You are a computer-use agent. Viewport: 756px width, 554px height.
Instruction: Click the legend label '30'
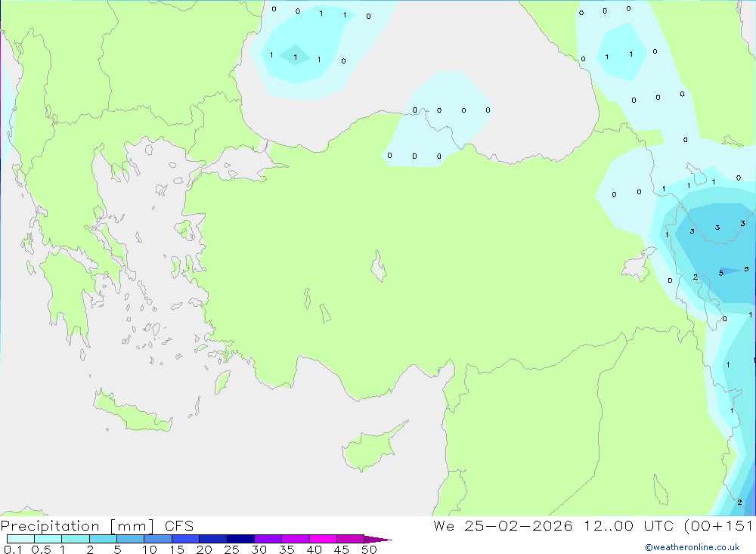pyautogui.click(x=259, y=549)
